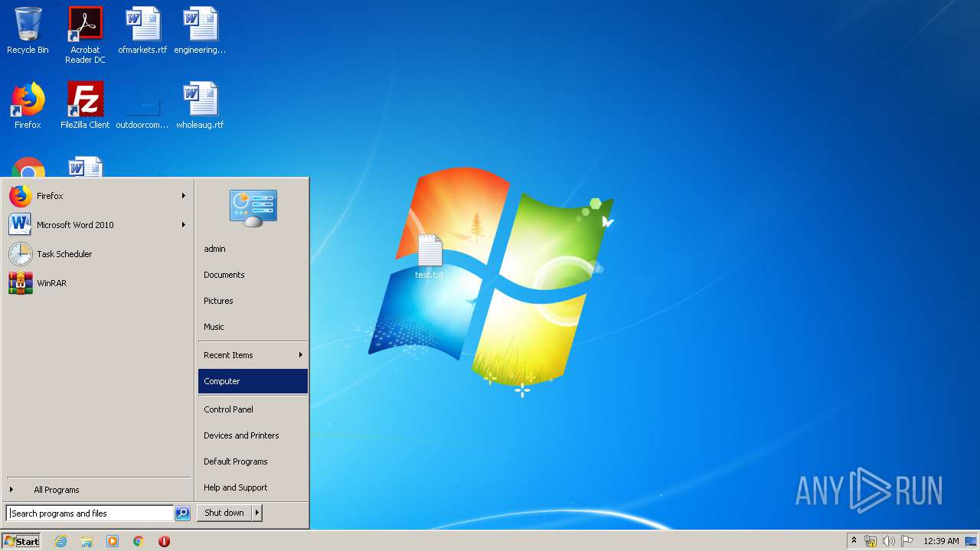Click the Search programs and files box
Image resolution: width=980 pixels, height=551 pixels.
coord(90,514)
